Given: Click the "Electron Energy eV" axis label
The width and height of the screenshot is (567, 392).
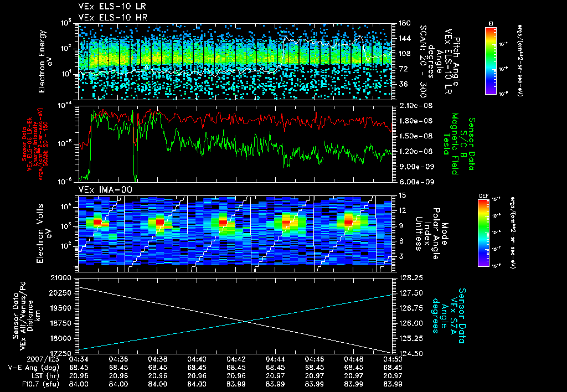Looking at the screenshot, I should (45, 61).
